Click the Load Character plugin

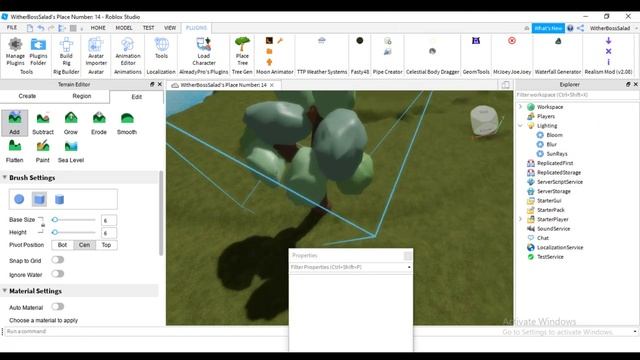[x=204, y=51]
